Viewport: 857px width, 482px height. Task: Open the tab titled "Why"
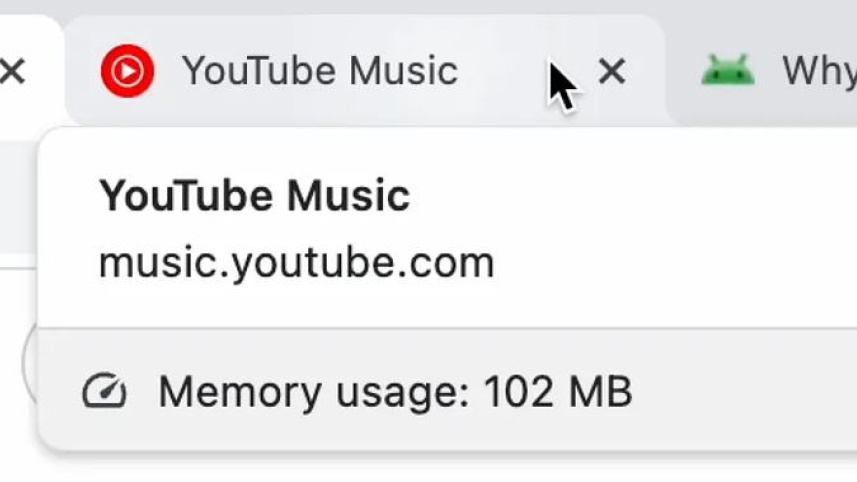819,71
